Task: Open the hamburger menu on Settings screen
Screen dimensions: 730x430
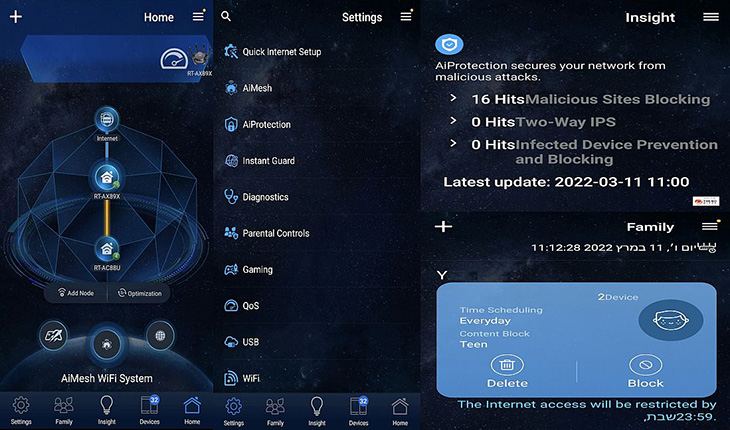Action: 406,16
